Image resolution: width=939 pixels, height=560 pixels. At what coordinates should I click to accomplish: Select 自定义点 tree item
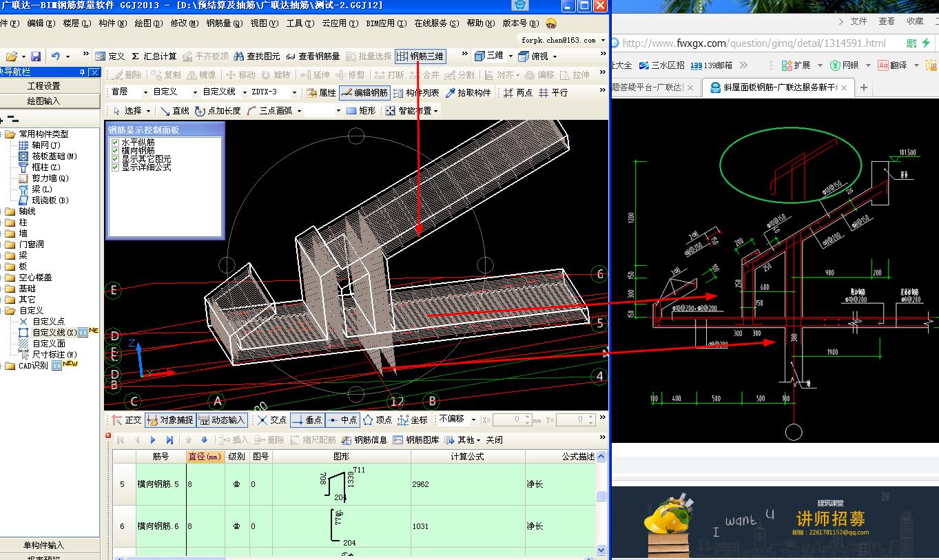click(x=48, y=322)
